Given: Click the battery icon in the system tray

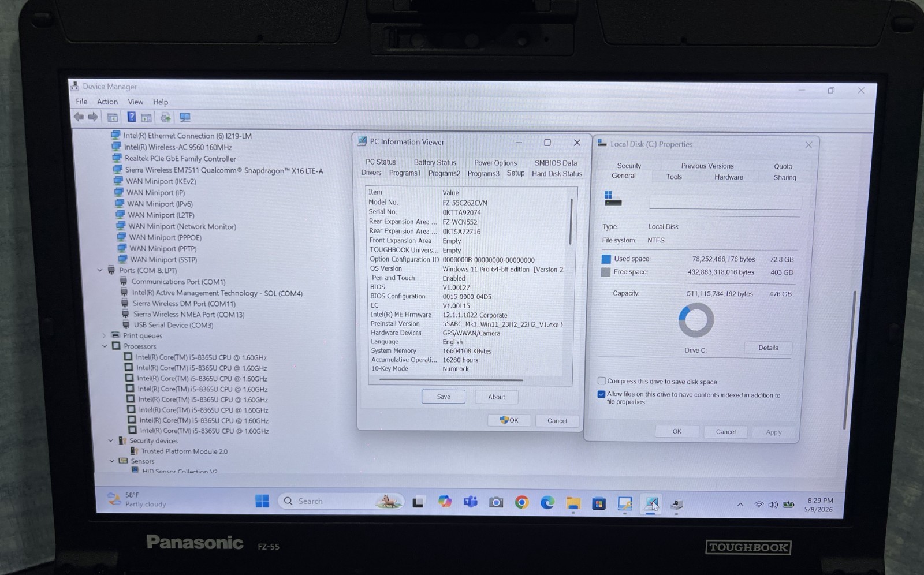Looking at the screenshot, I should 788,505.
